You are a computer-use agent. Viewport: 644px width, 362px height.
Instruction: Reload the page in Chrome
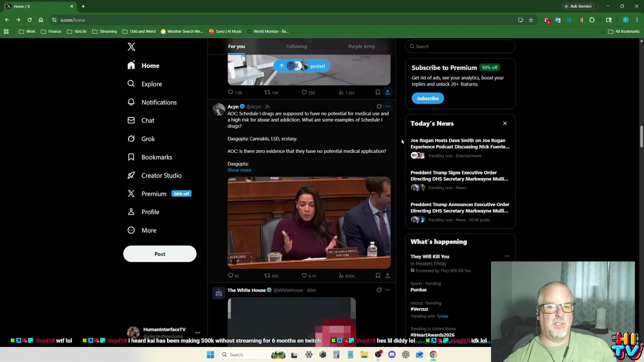pyautogui.click(x=29, y=20)
